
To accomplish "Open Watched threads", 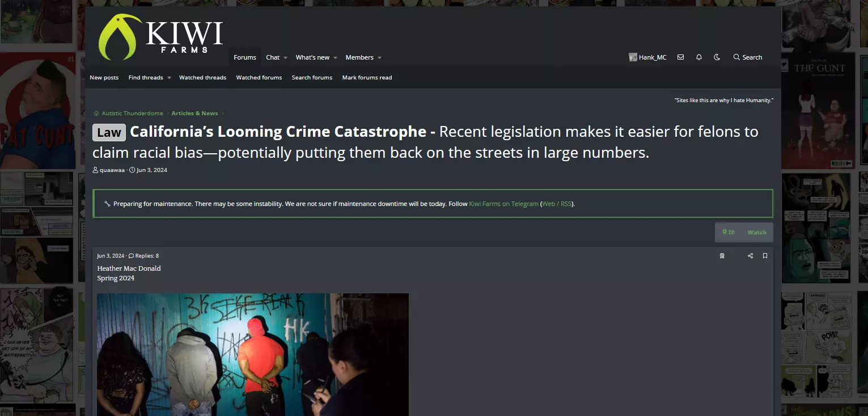I will (202, 78).
